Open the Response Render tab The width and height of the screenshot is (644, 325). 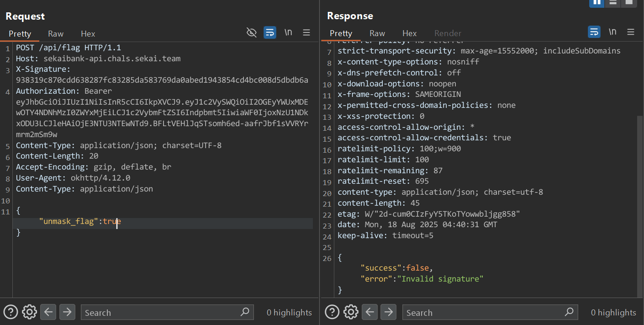[x=448, y=33]
